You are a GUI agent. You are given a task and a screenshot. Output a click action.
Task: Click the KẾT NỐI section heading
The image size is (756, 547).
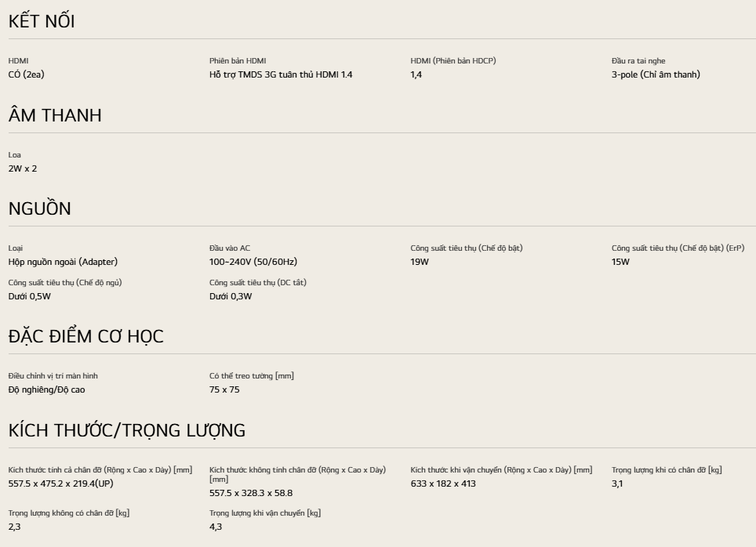point(42,21)
